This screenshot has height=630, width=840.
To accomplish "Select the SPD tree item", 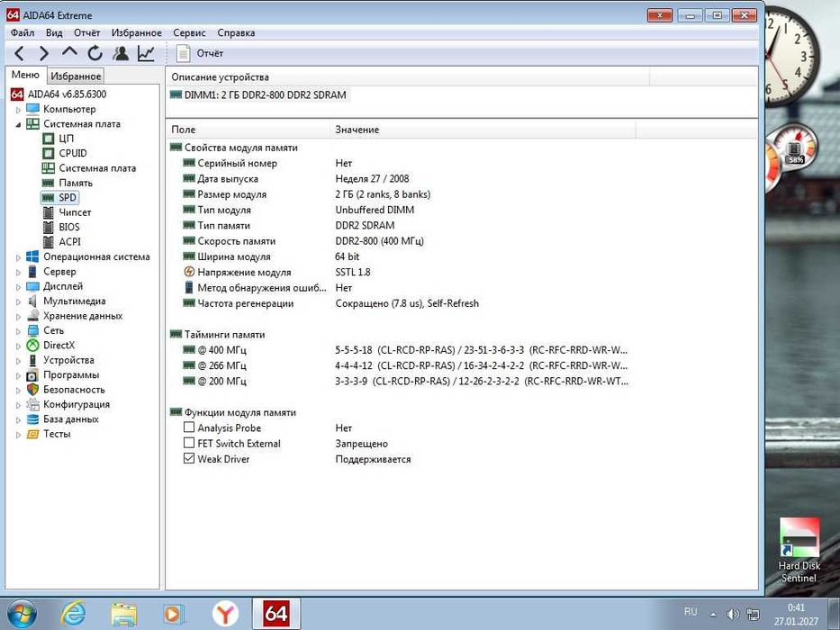I will [67, 198].
